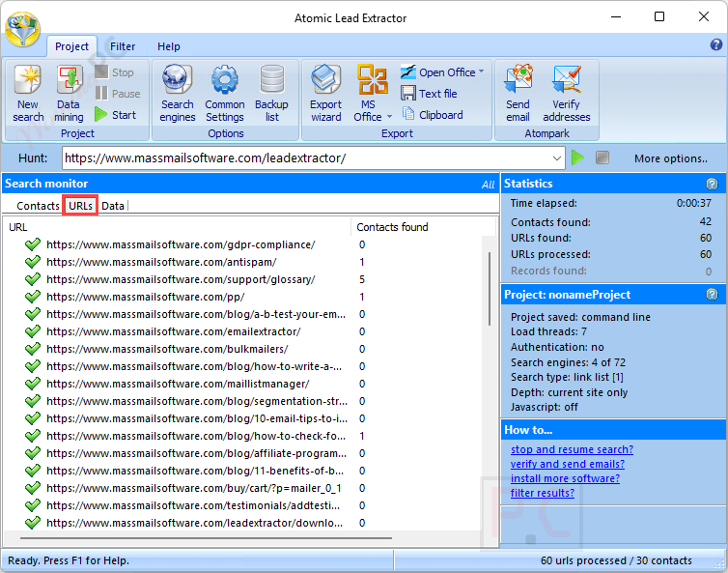The height and width of the screenshot is (573, 728).
Task: Pause the current search from ribbon
Action: (118, 94)
